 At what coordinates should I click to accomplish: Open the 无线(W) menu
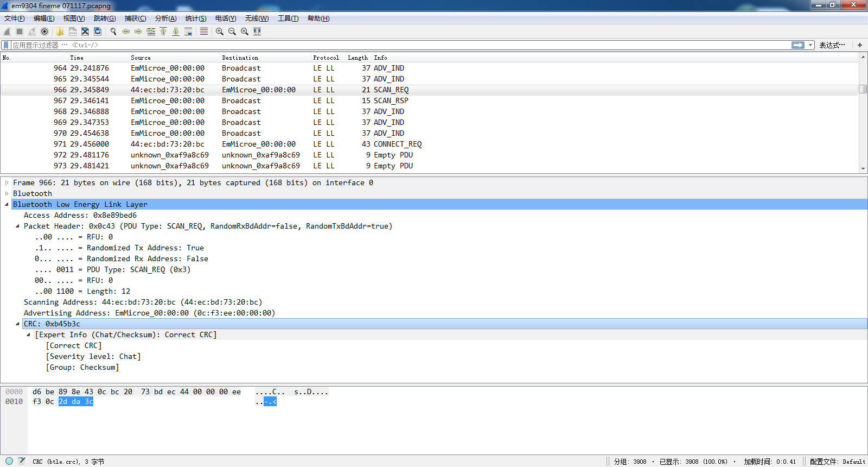tap(257, 18)
